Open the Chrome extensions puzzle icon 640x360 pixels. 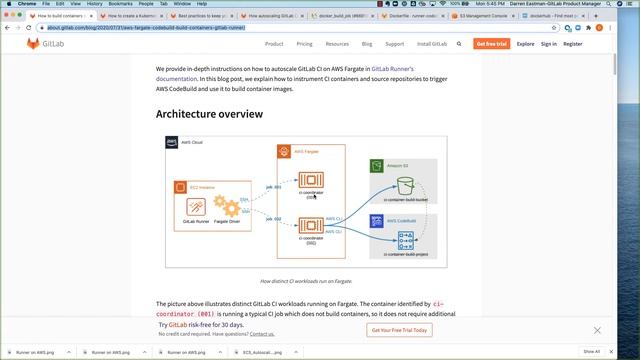tap(588, 28)
